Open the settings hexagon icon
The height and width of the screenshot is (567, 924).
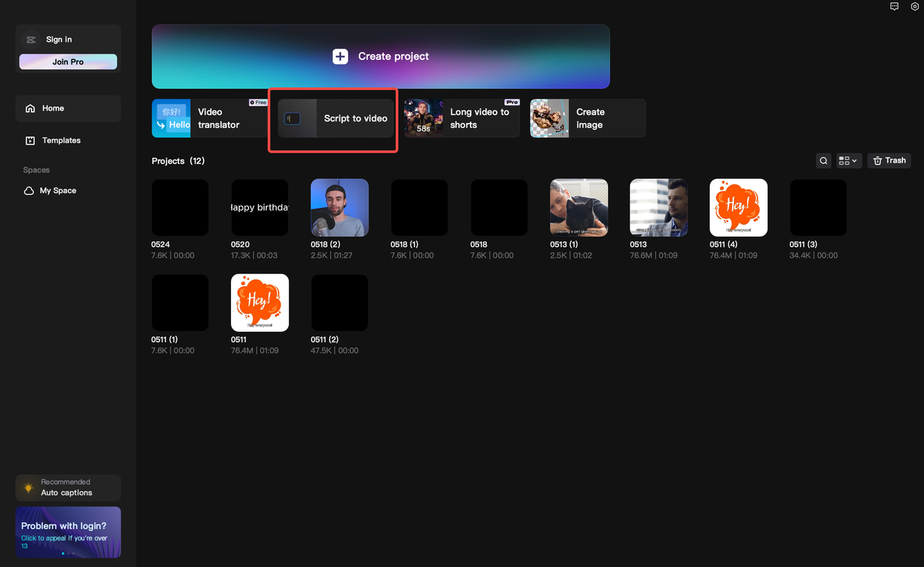(913, 6)
